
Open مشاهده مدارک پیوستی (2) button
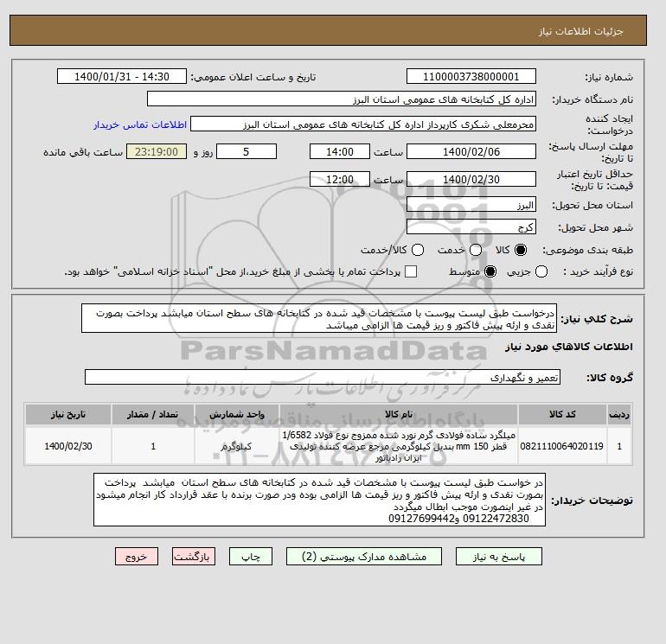coord(364,557)
